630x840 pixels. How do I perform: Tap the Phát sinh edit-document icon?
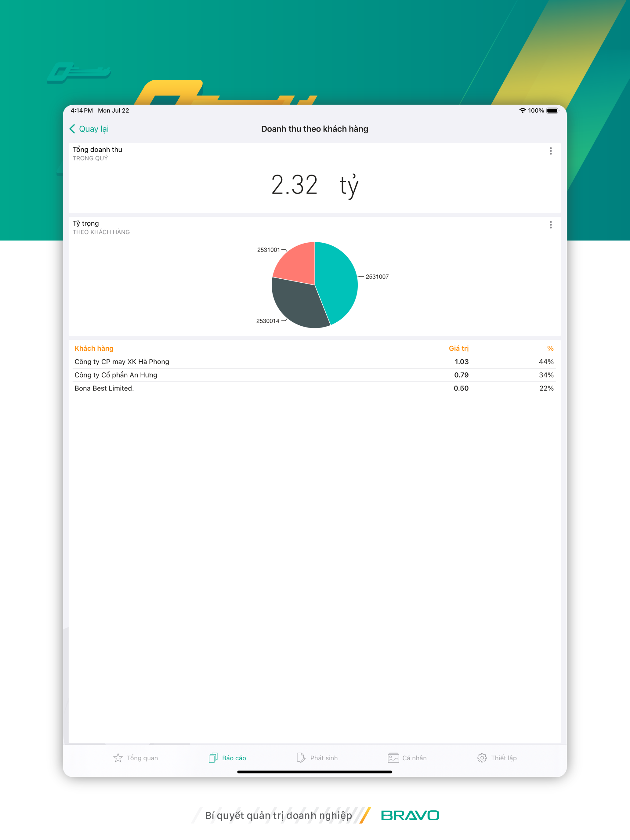pyautogui.click(x=301, y=758)
